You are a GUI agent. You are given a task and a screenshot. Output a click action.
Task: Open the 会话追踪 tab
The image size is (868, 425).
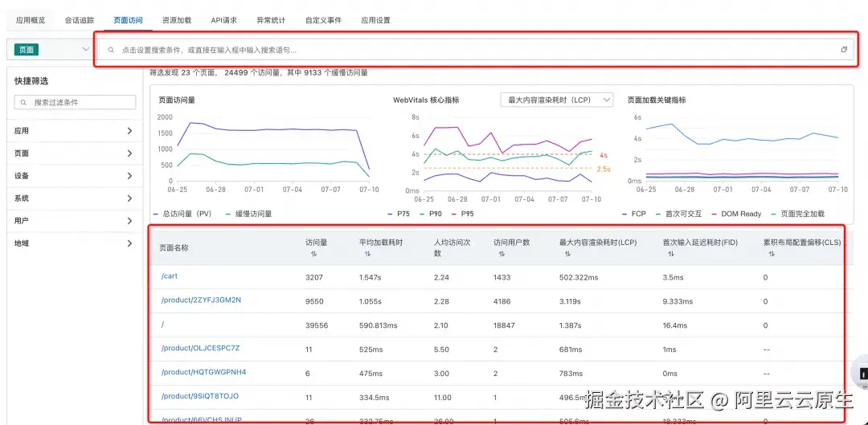pyautogui.click(x=79, y=20)
